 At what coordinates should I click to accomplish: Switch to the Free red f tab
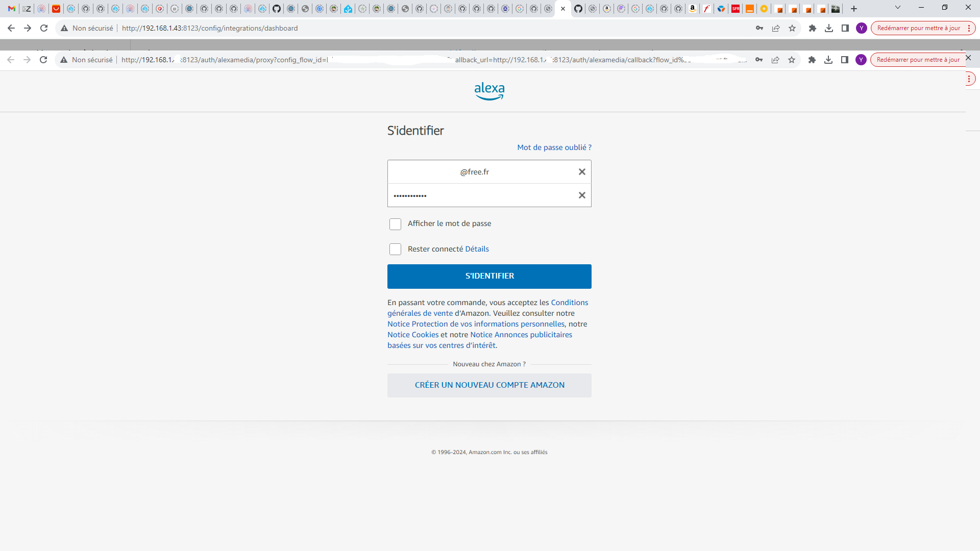click(707, 9)
